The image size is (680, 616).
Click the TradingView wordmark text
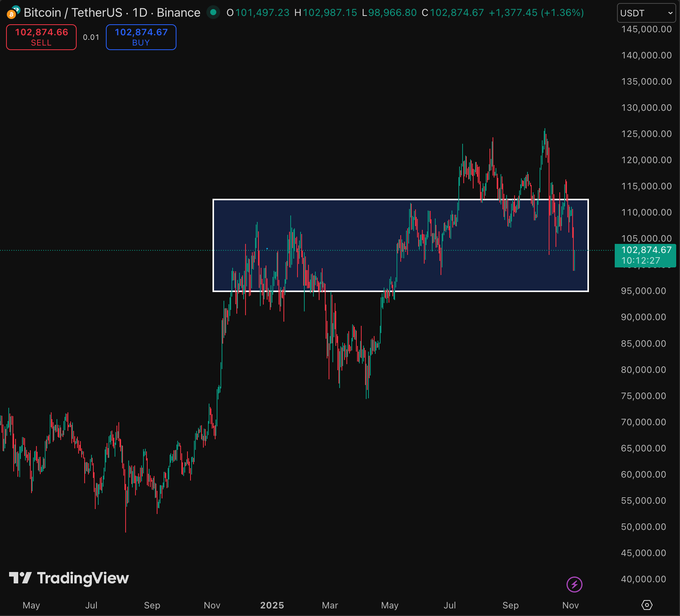pyautogui.click(x=82, y=578)
